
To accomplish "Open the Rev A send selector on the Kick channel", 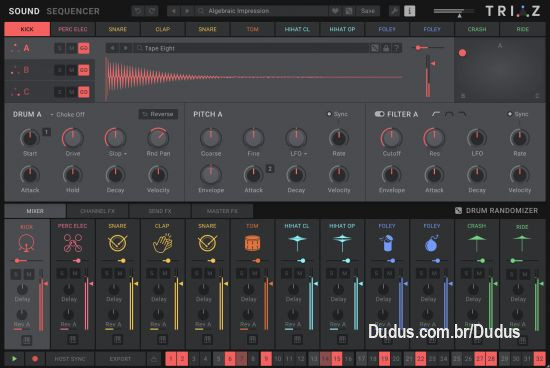I will point(22,324).
